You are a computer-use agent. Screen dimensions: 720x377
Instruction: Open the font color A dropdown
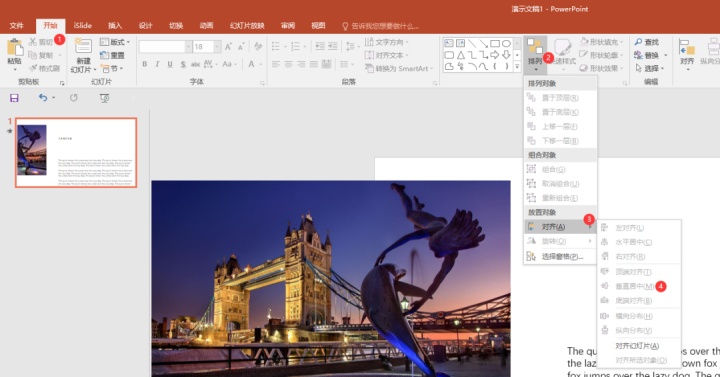[261, 64]
